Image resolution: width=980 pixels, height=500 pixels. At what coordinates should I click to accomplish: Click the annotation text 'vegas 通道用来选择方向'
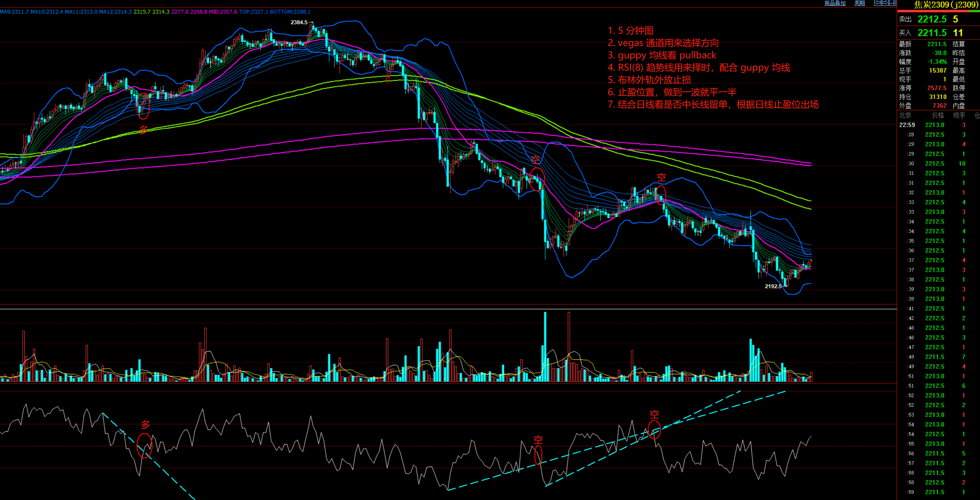[x=668, y=43]
